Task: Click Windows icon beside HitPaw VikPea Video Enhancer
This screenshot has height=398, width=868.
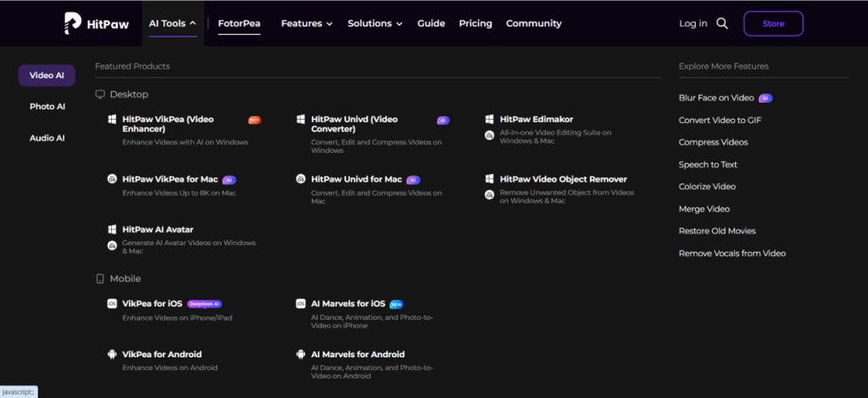Action: [112, 119]
